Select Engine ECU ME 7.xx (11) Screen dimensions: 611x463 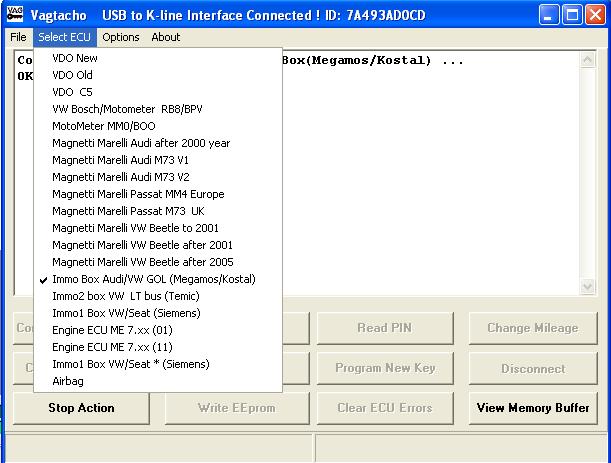158,347
